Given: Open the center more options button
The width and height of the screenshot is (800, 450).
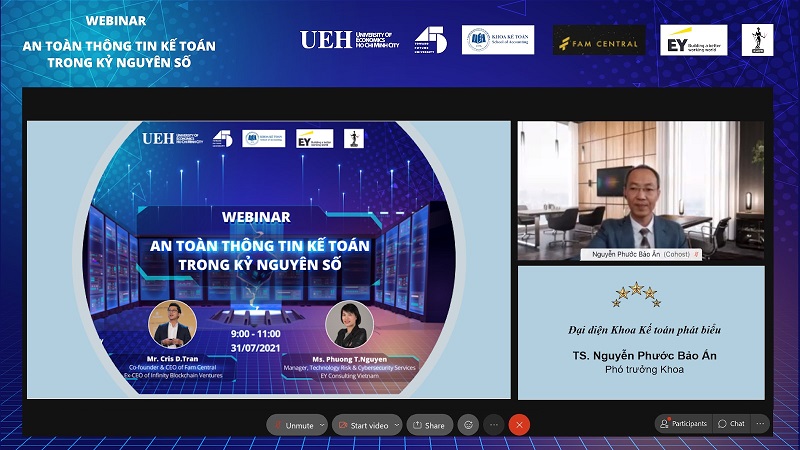Looking at the screenshot, I should click(x=493, y=424).
